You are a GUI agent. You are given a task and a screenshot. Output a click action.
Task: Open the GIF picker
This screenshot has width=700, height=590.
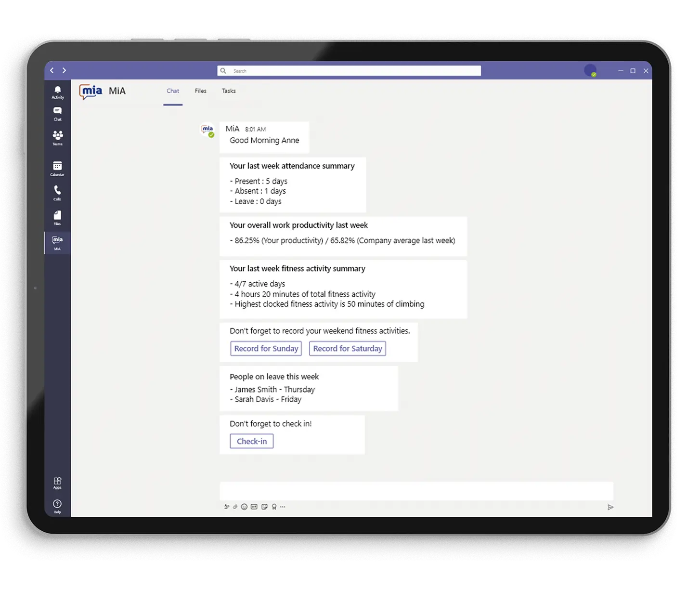254,507
